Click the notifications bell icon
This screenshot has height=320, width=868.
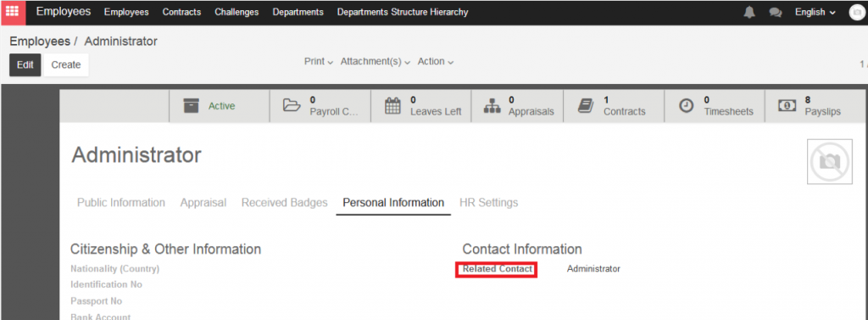pos(749,12)
